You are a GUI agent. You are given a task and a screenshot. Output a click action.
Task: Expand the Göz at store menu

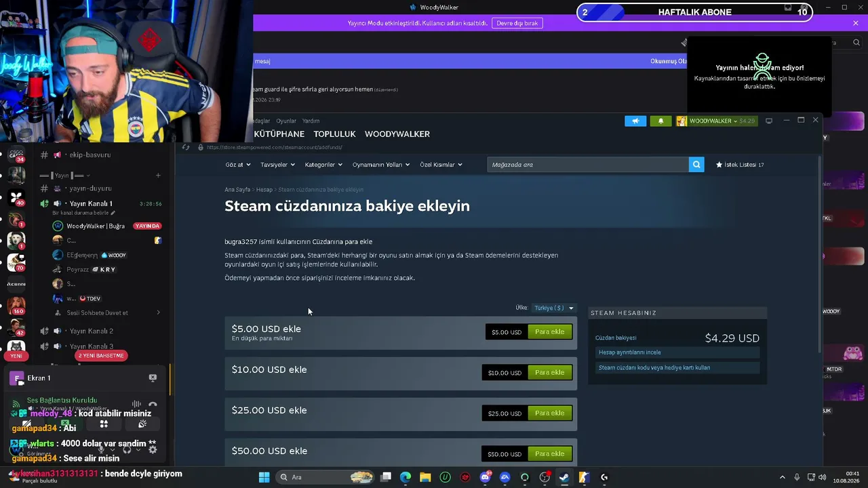pyautogui.click(x=238, y=165)
